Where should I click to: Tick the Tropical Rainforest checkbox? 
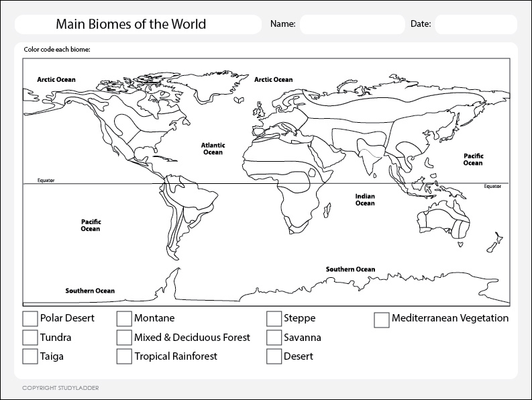(x=124, y=356)
